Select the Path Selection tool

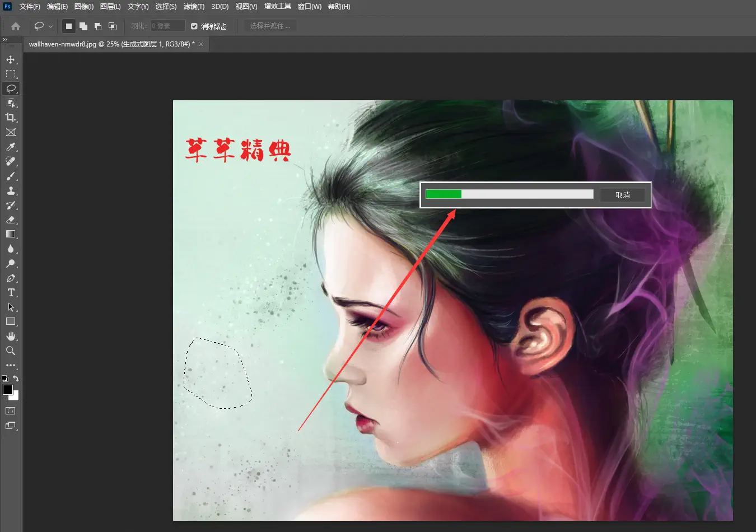11,307
